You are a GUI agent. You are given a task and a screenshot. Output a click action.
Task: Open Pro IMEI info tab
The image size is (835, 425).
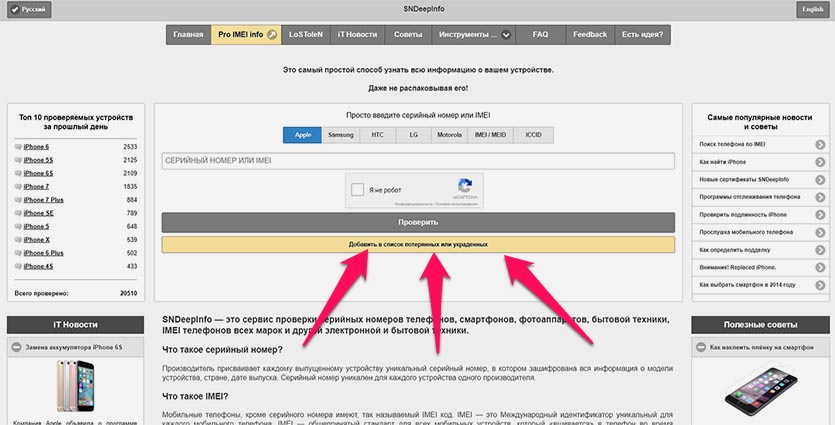pos(246,35)
